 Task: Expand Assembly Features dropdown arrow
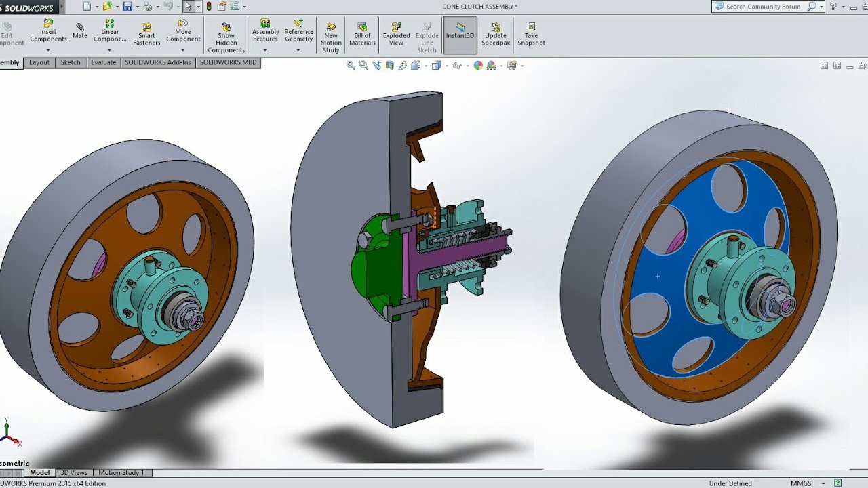pyautogui.click(x=265, y=49)
